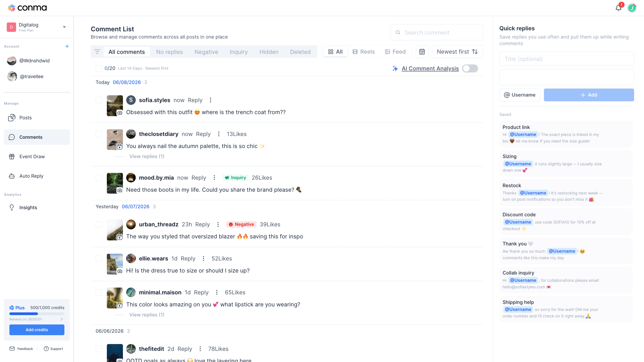Click the credits usage progress bar
This screenshot has height=362, width=644.
pos(37,314)
